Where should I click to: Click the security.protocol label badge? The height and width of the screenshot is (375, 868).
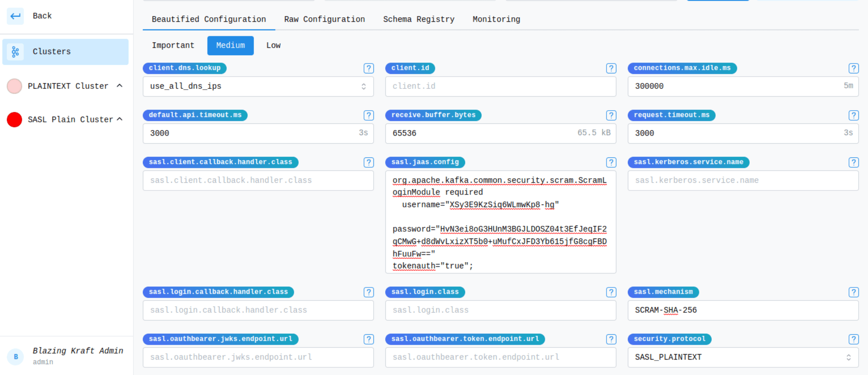click(669, 339)
